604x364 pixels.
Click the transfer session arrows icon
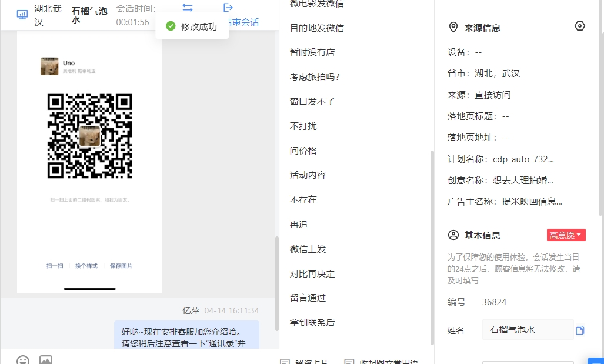pos(188,7)
